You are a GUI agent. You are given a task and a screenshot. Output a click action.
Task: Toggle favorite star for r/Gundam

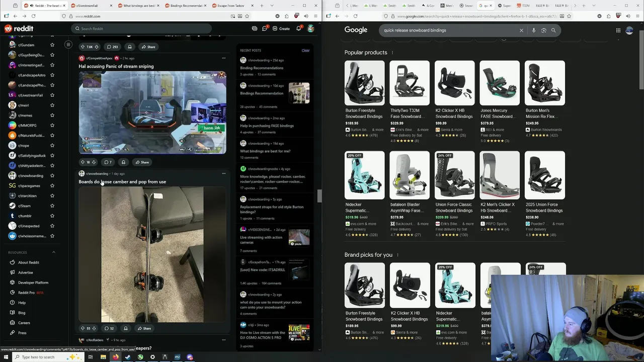52,45
